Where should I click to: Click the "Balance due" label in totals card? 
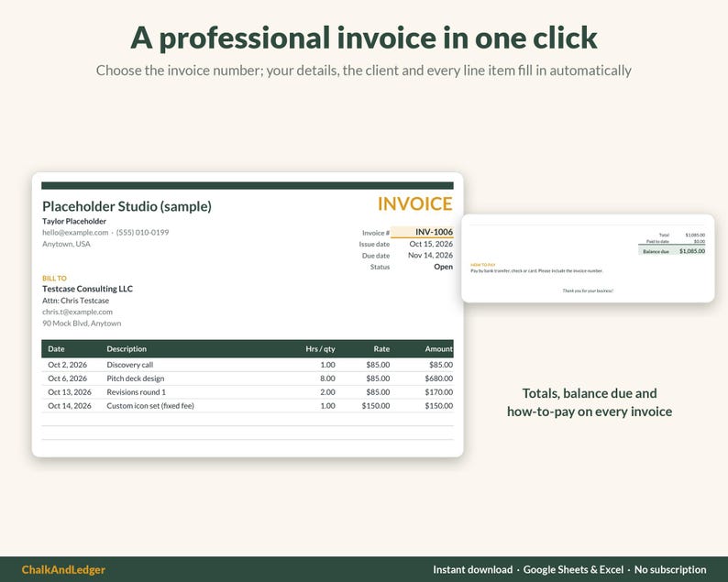[x=656, y=251]
